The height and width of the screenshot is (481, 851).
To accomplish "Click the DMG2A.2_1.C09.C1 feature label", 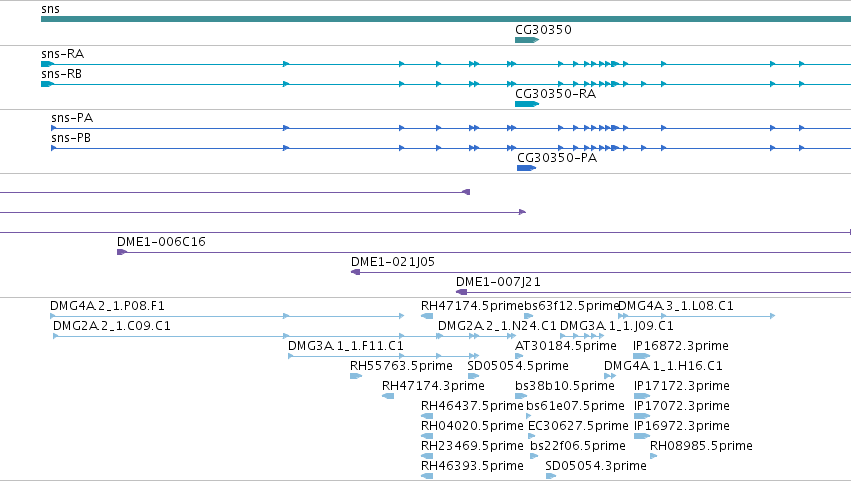I will point(112,326).
